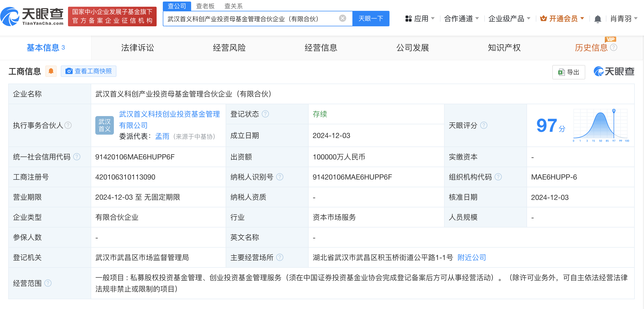The image size is (644, 309).
Task: Switch to the 公司发展 tab
Action: (413, 48)
